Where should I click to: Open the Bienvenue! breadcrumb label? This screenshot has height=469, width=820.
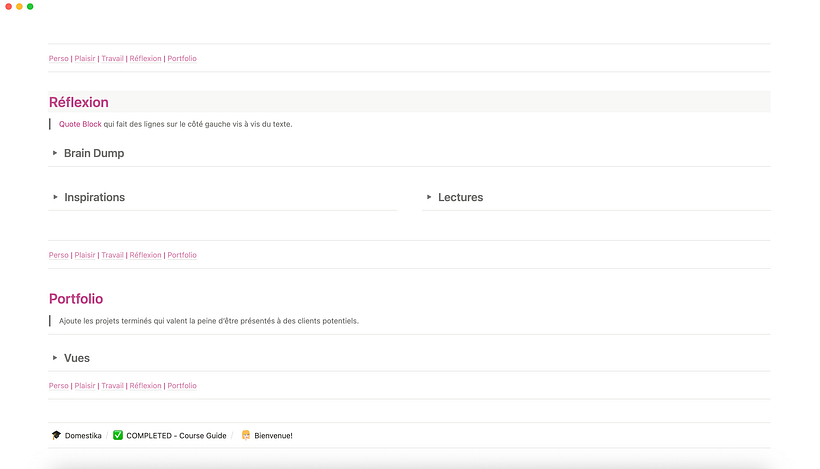pos(273,436)
